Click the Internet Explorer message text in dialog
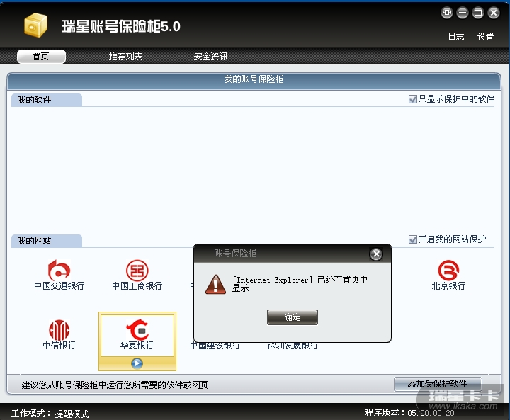The height and width of the screenshot is (420, 510). [300, 284]
